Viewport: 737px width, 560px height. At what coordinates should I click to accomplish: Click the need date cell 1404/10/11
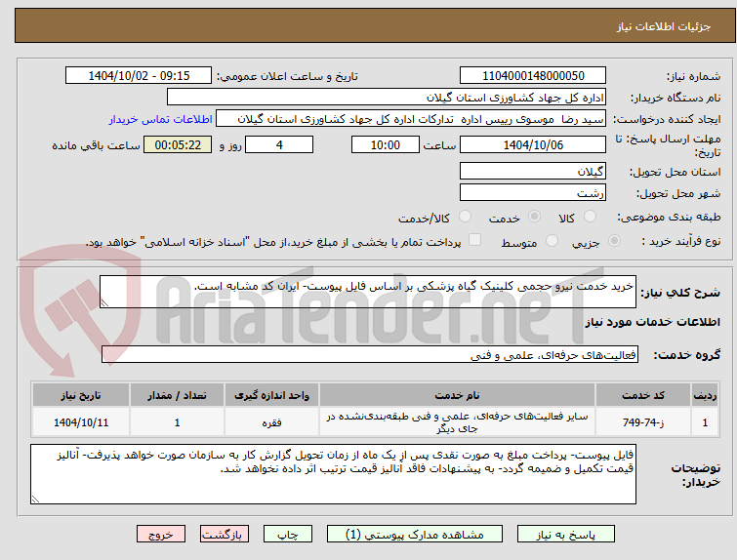pyautogui.click(x=81, y=422)
